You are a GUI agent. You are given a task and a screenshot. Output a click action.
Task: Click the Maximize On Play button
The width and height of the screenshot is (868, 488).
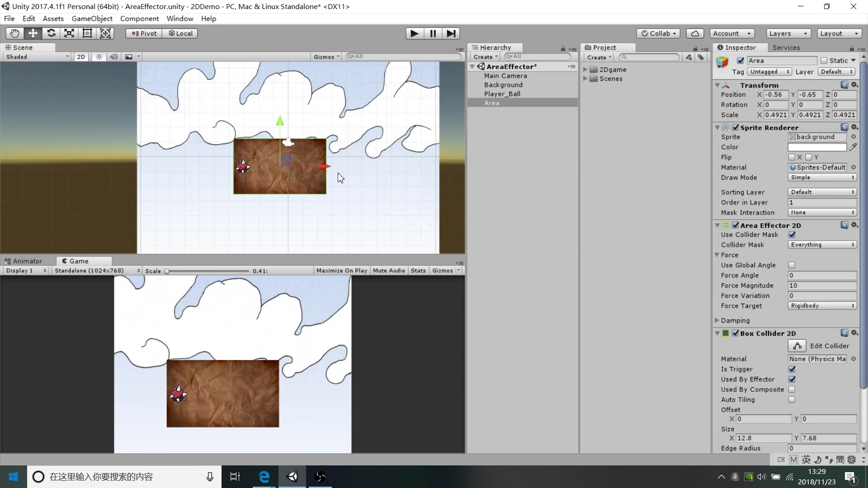click(x=341, y=271)
